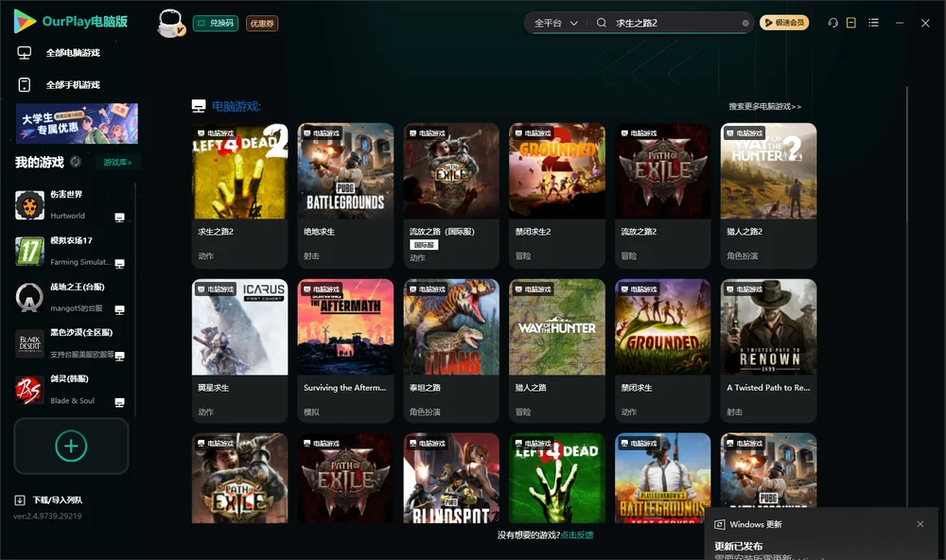Click the 极速会员 VIP button
Viewport: 946px width, 560px height.
click(783, 23)
